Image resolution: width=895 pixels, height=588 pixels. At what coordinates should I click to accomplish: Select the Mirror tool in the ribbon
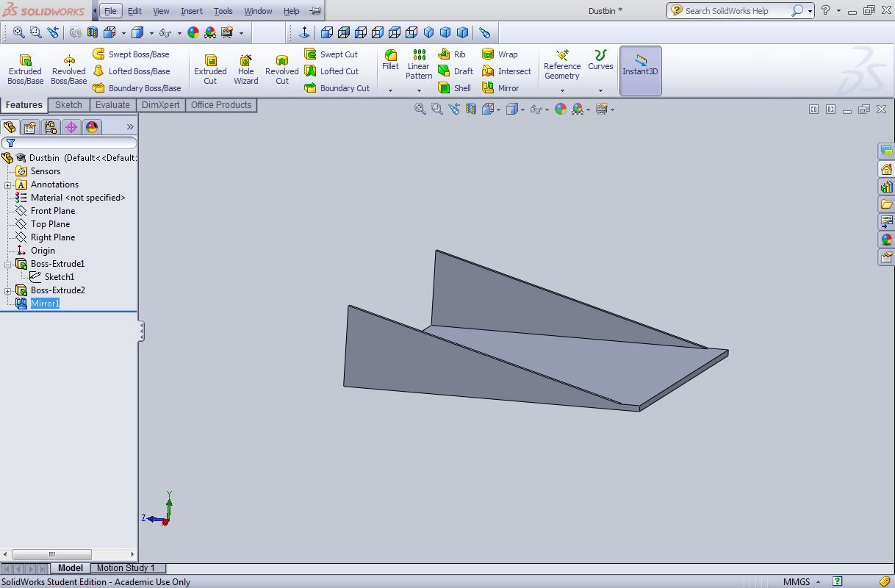[500, 88]
